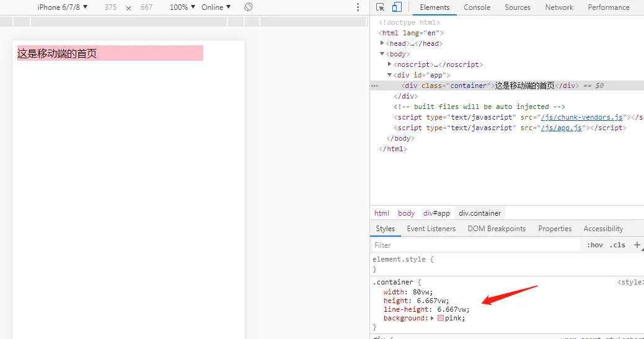Click the rotate screen orientation icon
The width and height of the screenshot is (644, 339).
(x=248, y=7)
